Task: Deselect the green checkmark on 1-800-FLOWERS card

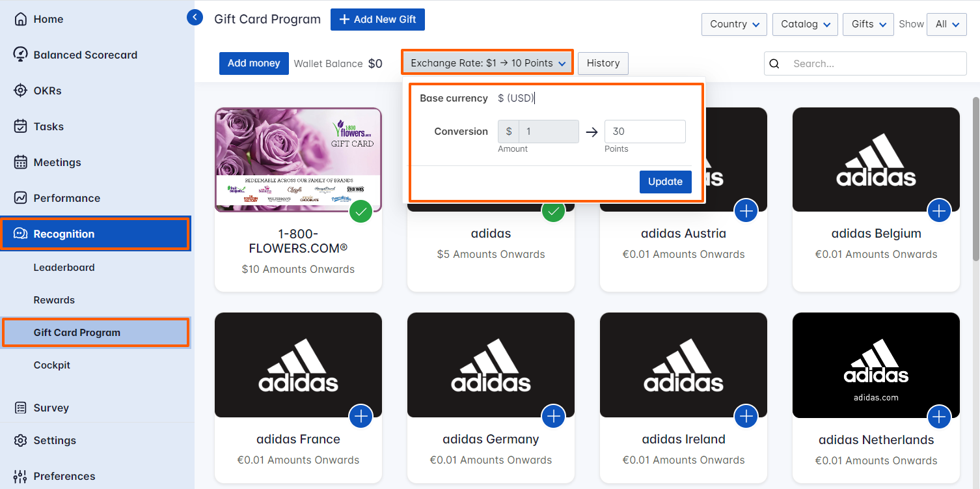Action: click(361, 212)
